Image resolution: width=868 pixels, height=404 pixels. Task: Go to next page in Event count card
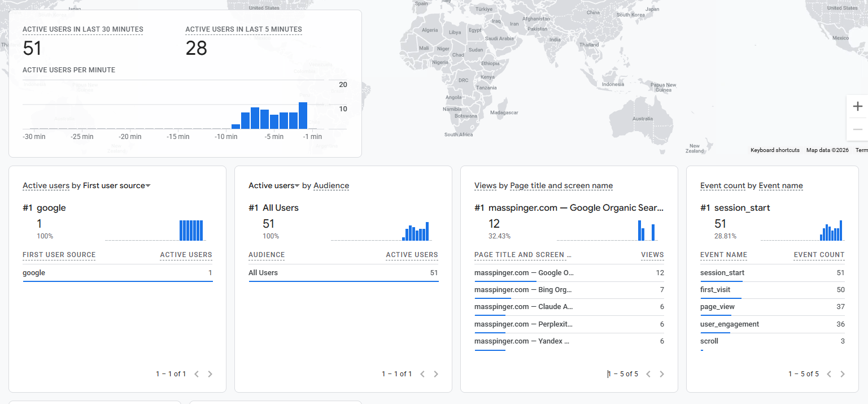(x=843, y=374)
